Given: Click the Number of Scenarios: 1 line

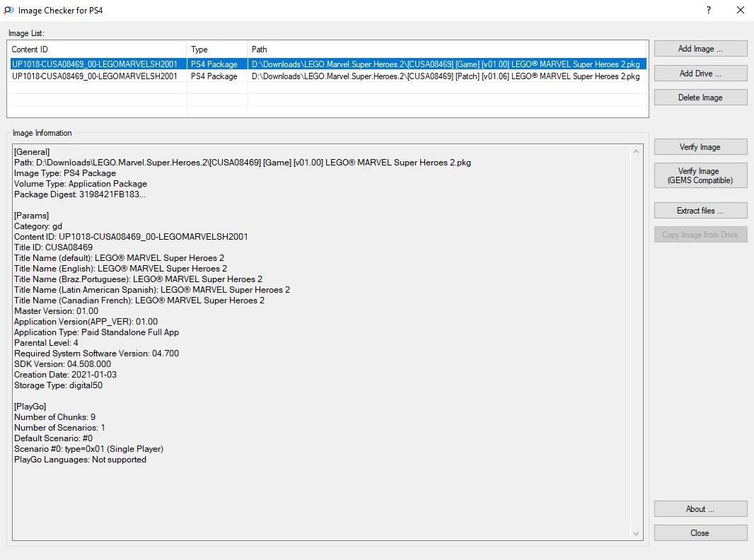Looking at the screenshot, I should point(59,427).
